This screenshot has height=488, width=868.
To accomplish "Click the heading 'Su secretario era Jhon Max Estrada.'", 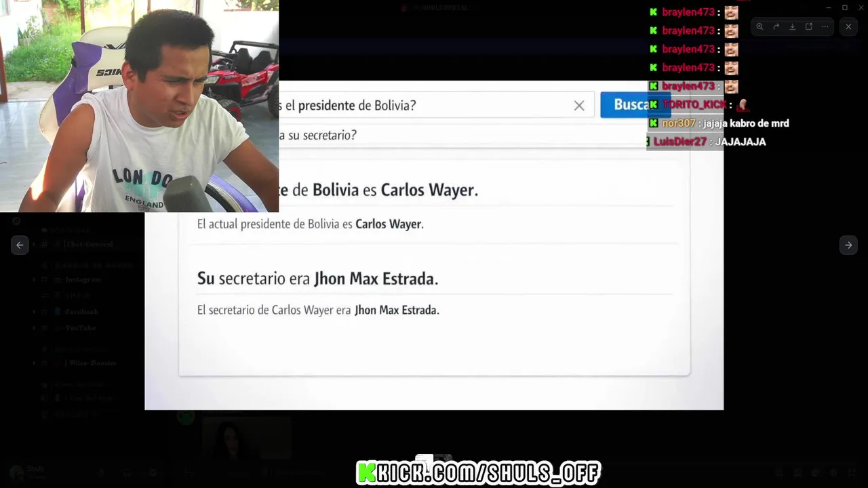I will (x=317, y=279).
